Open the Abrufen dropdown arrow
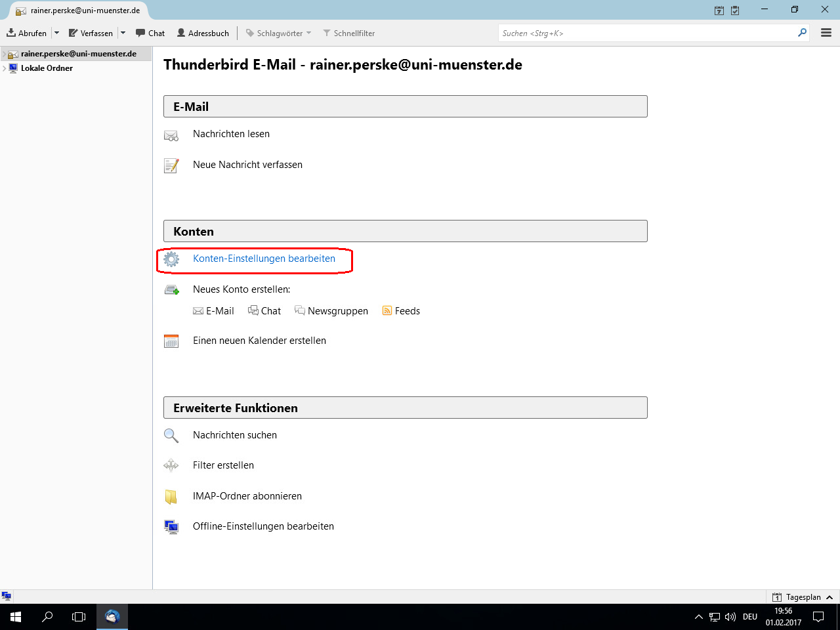 (x=57, y=33)
